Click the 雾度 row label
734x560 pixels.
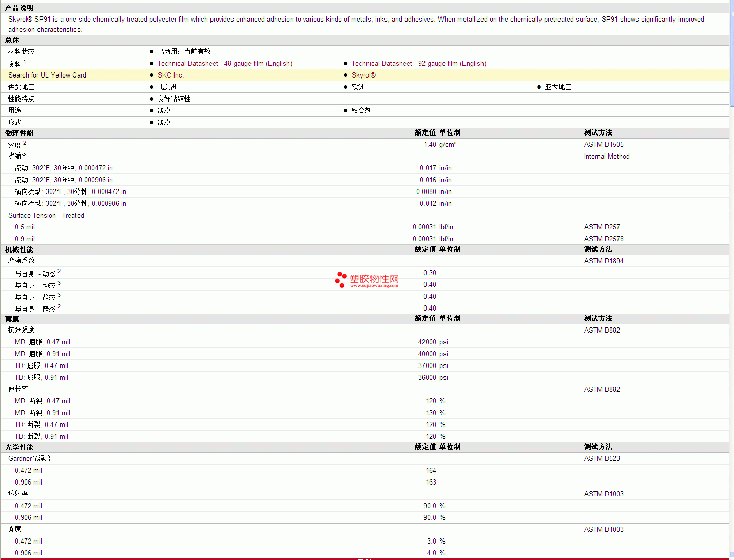(15, 529)
